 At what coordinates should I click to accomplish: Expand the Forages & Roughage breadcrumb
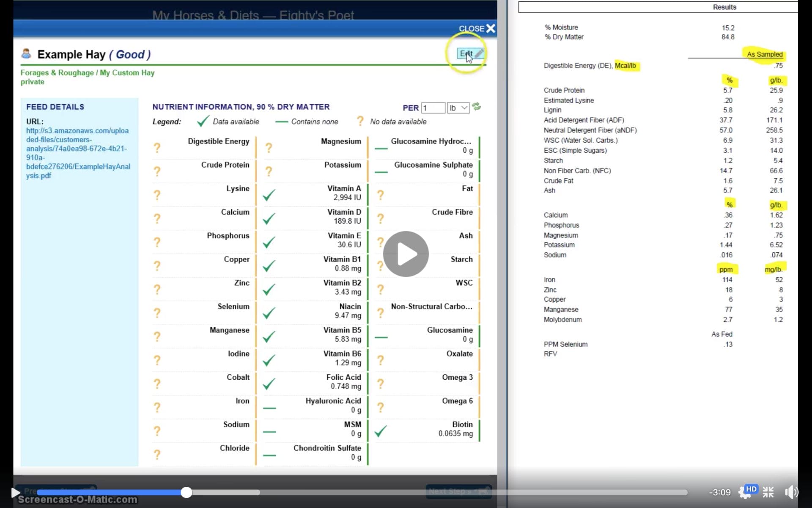[57, 72]
